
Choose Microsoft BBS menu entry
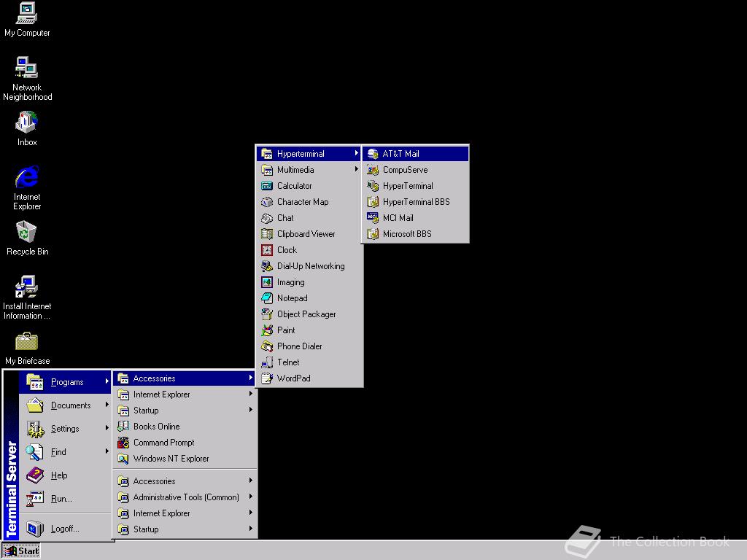click(x=415, y=234)
